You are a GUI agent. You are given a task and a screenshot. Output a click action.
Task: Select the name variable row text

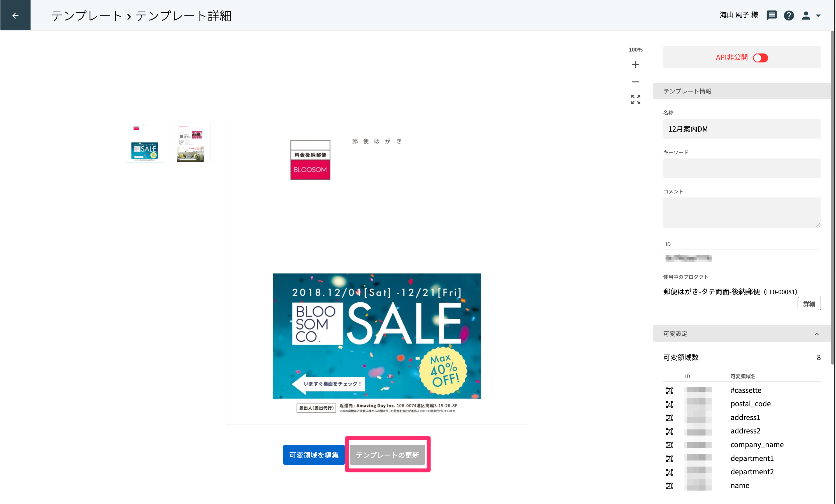[740, 485]
